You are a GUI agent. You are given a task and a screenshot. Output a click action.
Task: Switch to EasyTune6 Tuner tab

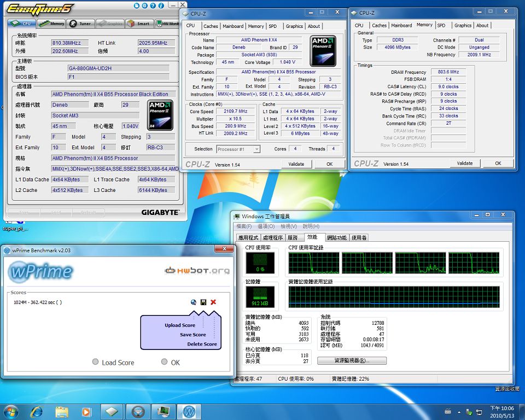pyautogui.click(x=81, y=24)
